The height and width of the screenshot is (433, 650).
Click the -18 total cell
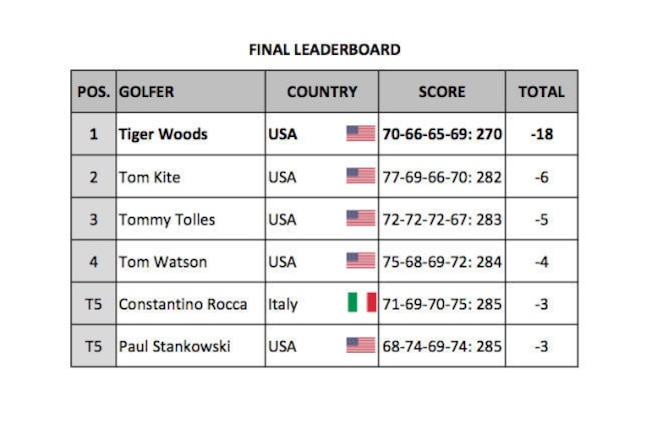(x=541, y=134)
